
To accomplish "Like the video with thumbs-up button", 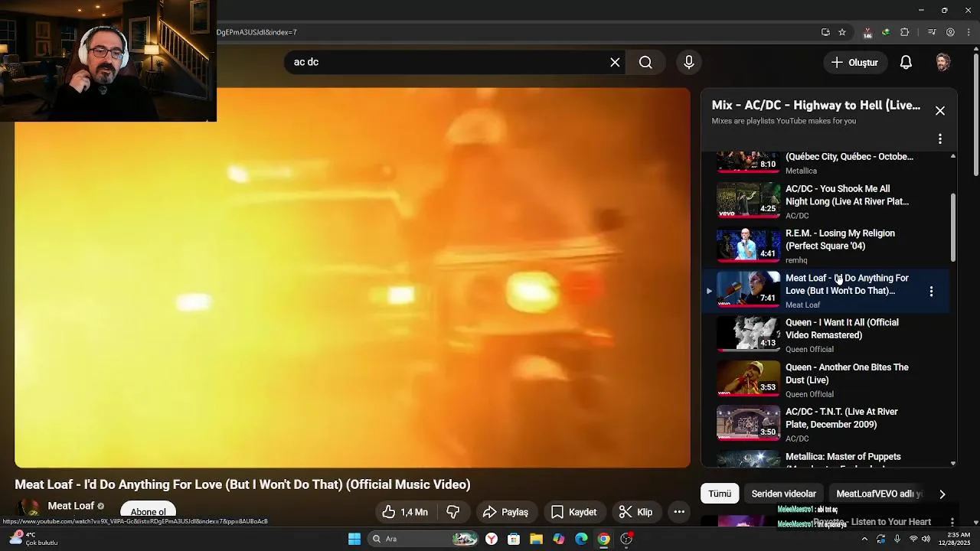I will point(405,512).
